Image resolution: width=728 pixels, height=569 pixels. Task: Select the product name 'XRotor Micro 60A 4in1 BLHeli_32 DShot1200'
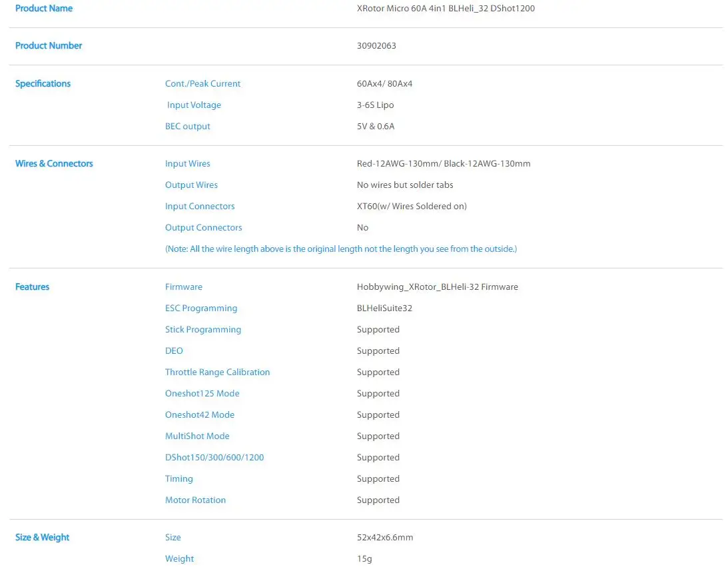click(446, 9)
